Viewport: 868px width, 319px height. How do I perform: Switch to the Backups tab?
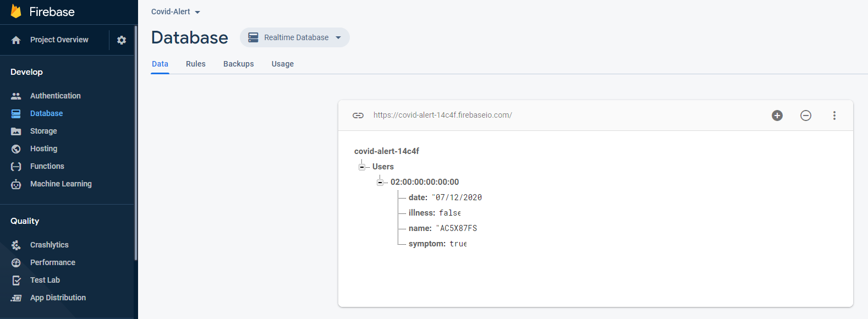pos(239,64)
